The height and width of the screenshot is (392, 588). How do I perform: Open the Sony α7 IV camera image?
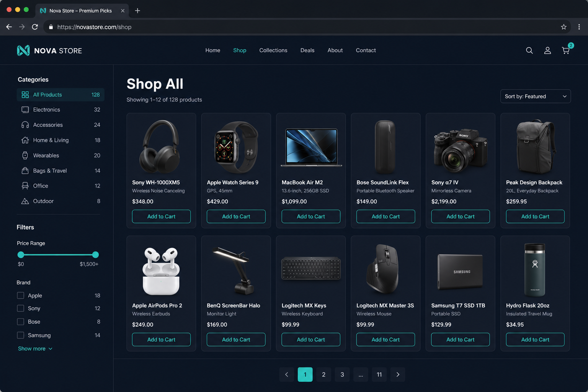pyautogui.click(x=461, y=151)
